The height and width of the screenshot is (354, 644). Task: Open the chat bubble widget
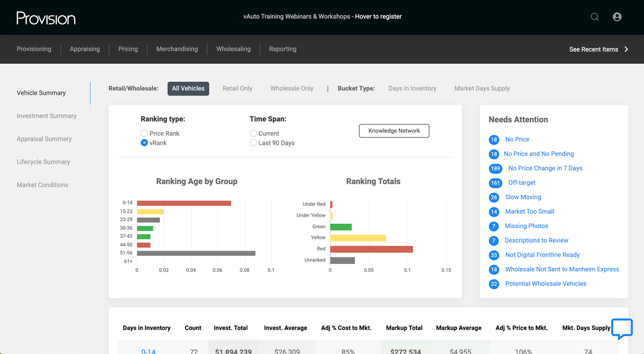621,328
